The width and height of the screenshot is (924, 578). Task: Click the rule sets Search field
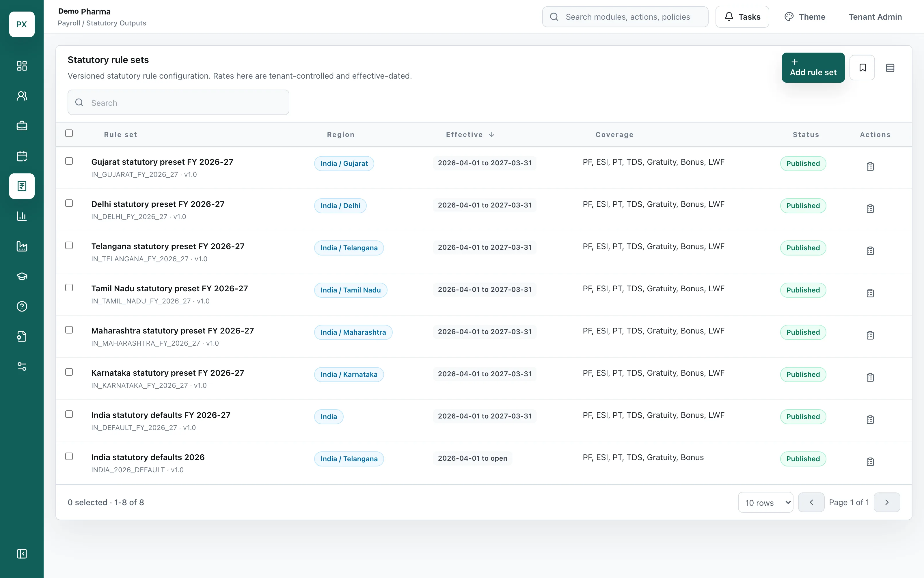click(x=178, y=102)
